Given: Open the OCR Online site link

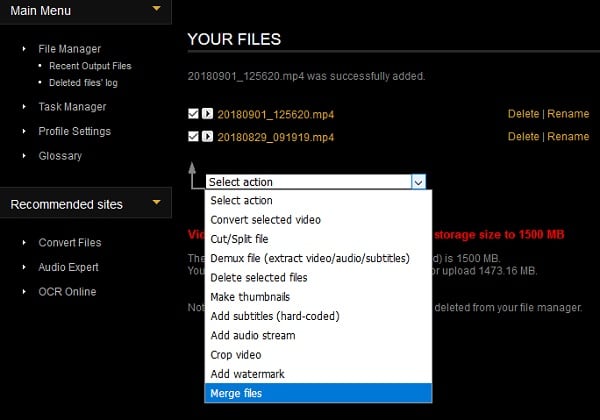Looking at the screenshot, I should point(67,292).
